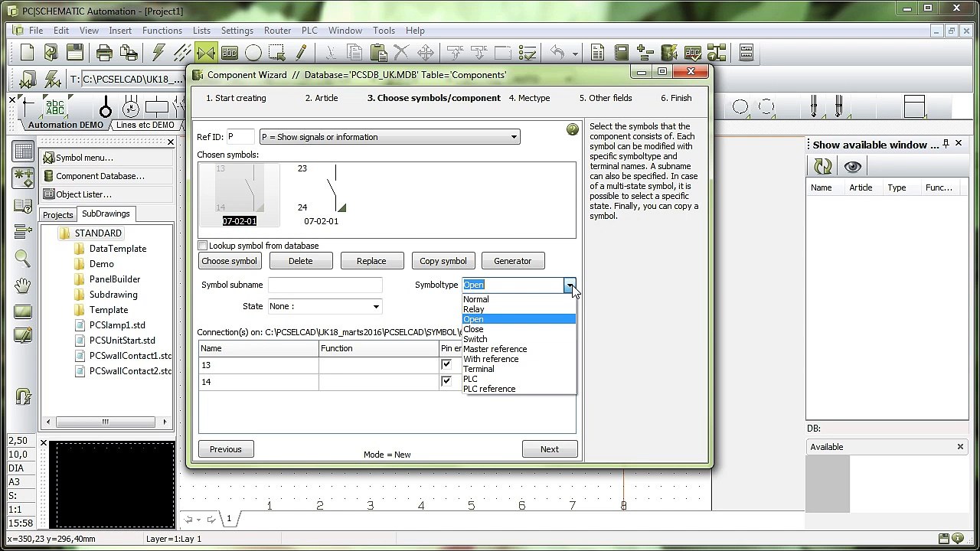This screenshot has width=980, height=551.
Task: Click the Ref ID text field
Action: (x=240, y=137)
